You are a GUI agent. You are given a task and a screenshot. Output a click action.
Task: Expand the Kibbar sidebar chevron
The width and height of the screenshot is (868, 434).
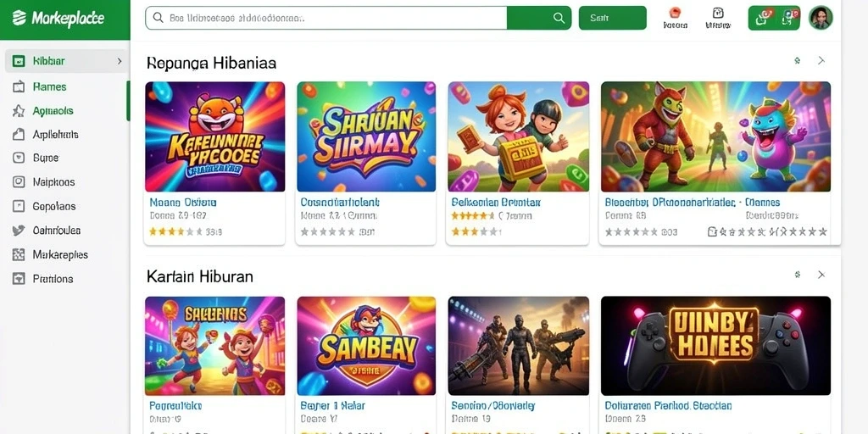pyautogui.click(x=119, y=61)
